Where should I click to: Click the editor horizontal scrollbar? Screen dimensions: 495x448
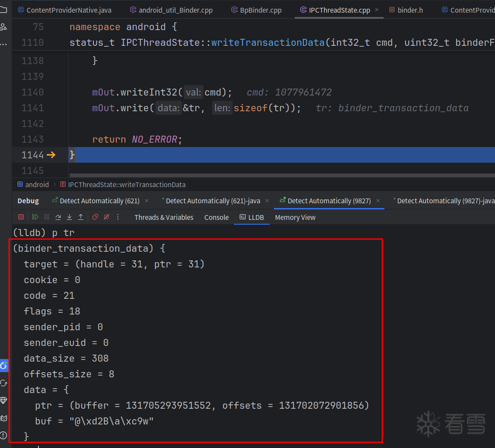[x=282, y=175]
